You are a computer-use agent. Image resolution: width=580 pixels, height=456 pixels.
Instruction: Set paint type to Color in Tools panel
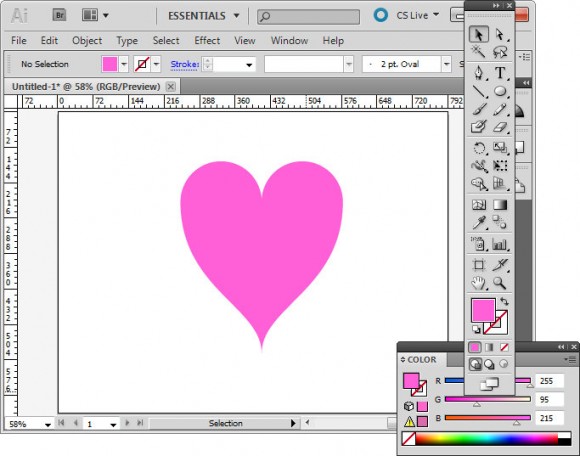pyautogui.click(x=475, y=347)
